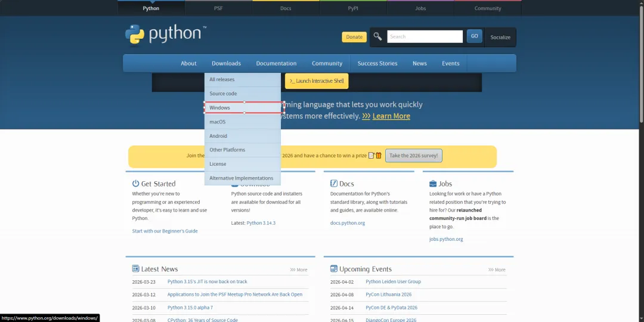The image size is (644, 322).
Task: Open the Documentation navigation menu
Action: [277, 63]
